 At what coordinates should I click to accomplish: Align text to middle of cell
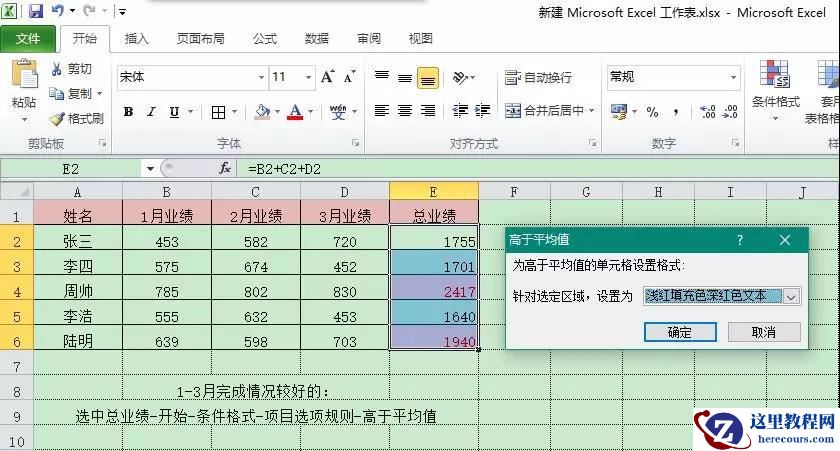coord(405,77)
